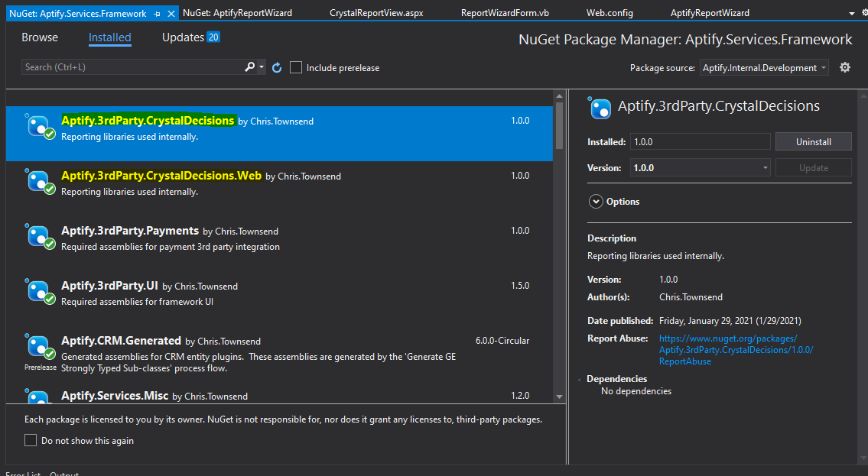
Task: Click the Aptify.3rdParty.Payments package icon
Action: coord(40,236)
